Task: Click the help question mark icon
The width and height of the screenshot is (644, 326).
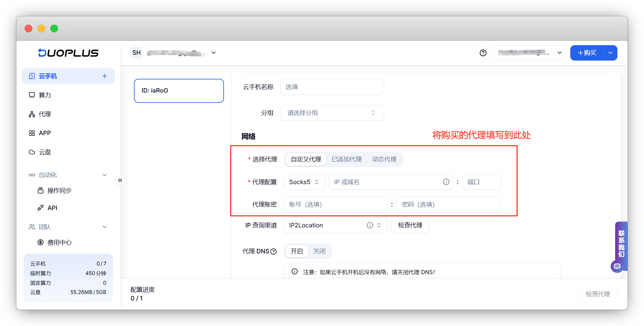Action: coord(483,53)
